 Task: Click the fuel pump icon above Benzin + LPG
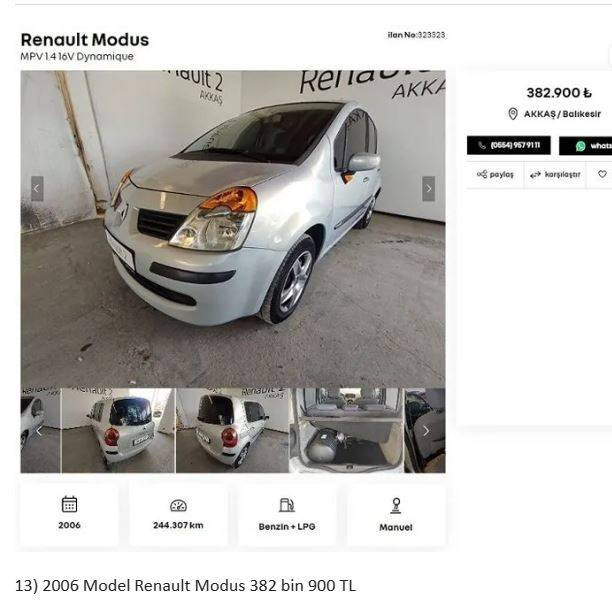point(287,505)
